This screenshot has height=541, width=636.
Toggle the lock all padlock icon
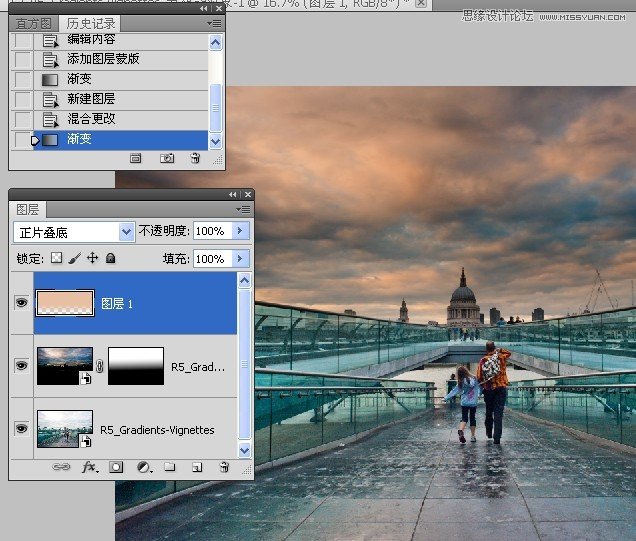coord(111,258)
